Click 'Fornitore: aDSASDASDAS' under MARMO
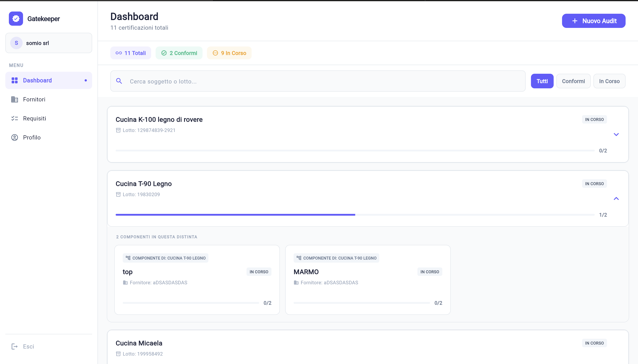Viewport: 638px width, 364px height. point(329,283)
